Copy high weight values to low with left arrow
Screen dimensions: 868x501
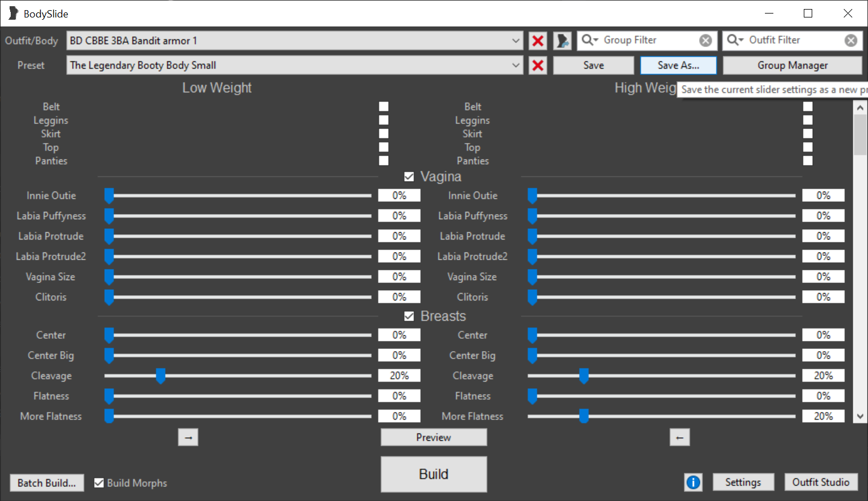click(x=680, y=437)
